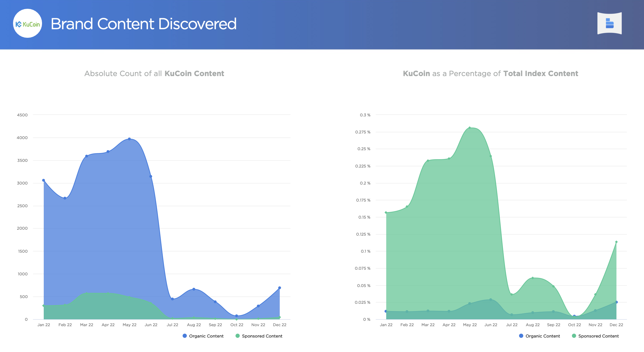The height and width of the screenshot is (352, 644).
Task: Select the Mar 22 sponsored point in right chart
Action: [x=428, y=161]
